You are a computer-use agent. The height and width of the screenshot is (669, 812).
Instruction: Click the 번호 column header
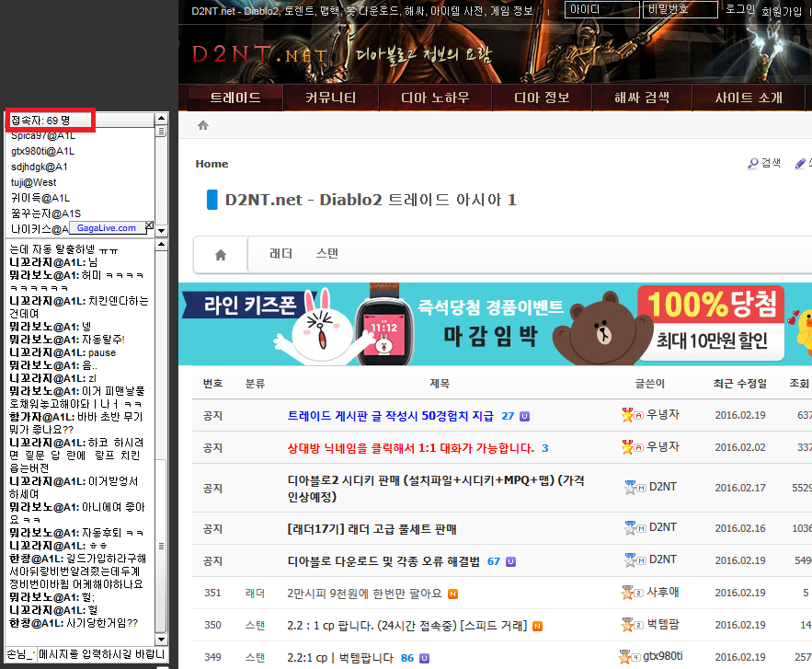click(212, 384)
